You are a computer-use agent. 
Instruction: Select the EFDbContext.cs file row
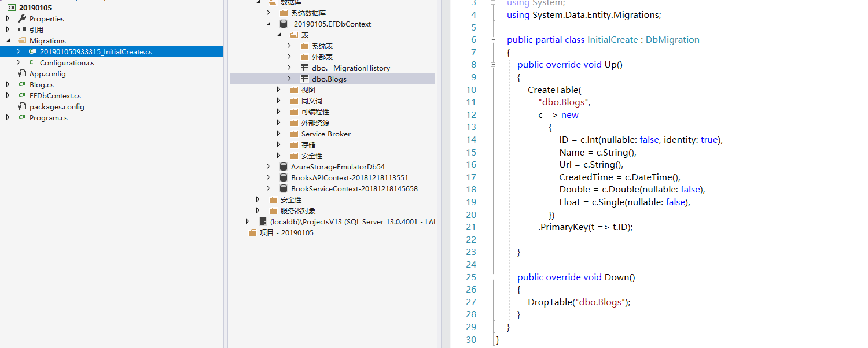point(112,95)
